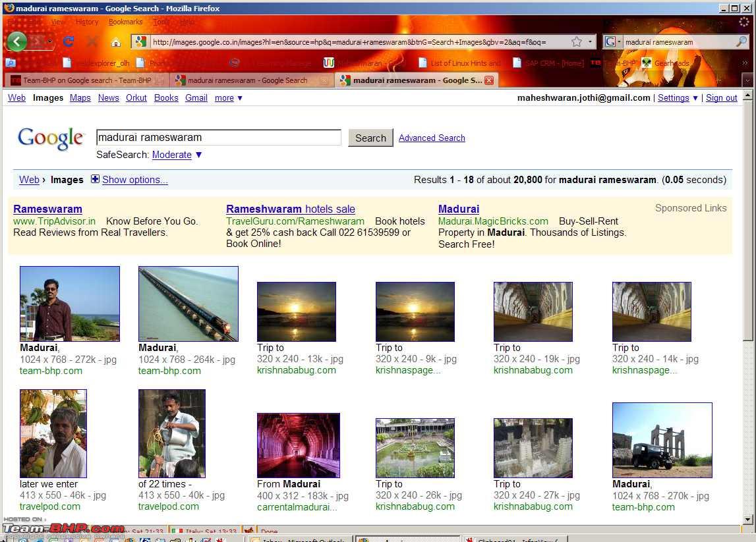Open Google Maps link
The height and width of the screenshot is (542, 756).
pos(80,98)
